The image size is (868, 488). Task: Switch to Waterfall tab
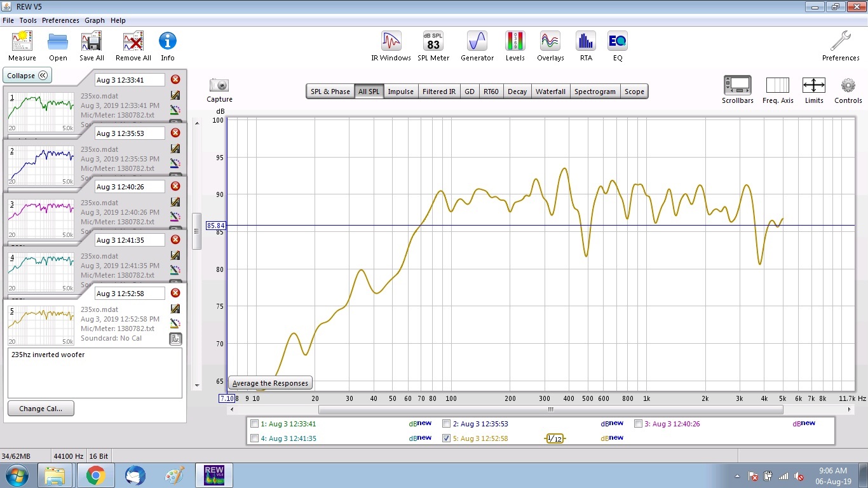tap(550, 91)
